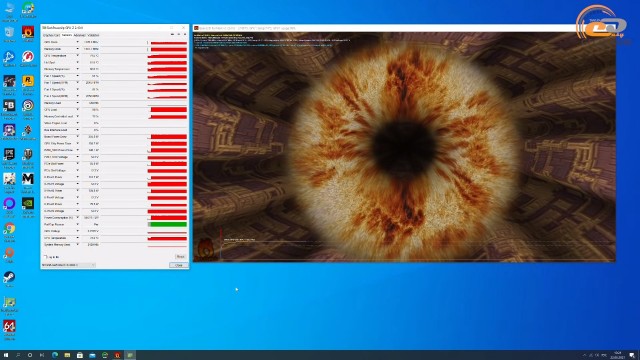Image resolution: width=640 pixels, height=360 pixels.
Task: Switch to the GPU-Z taskbar button
Action: [130, 355]
